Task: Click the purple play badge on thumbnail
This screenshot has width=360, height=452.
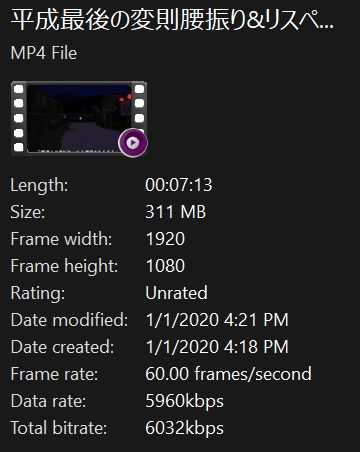Action: tap(133, 143)
